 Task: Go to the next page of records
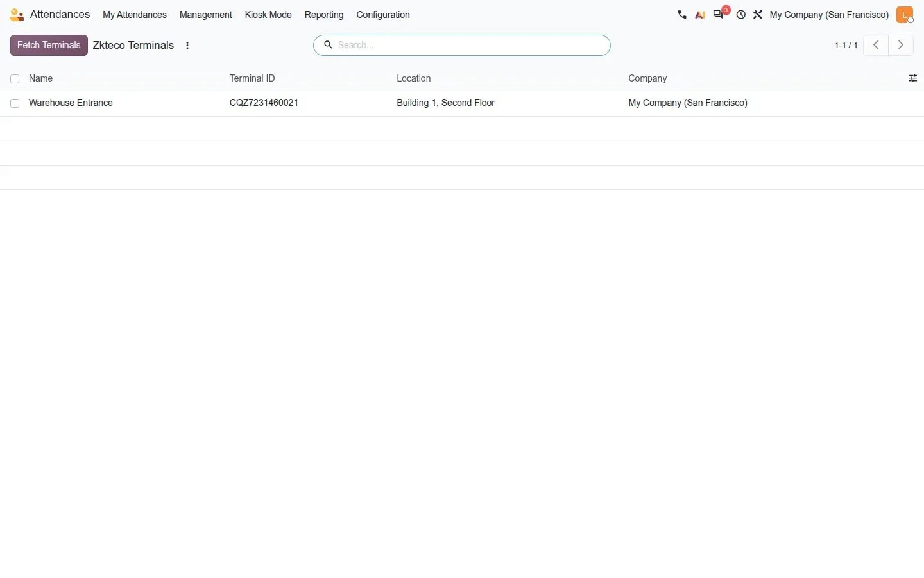[901, 45]
